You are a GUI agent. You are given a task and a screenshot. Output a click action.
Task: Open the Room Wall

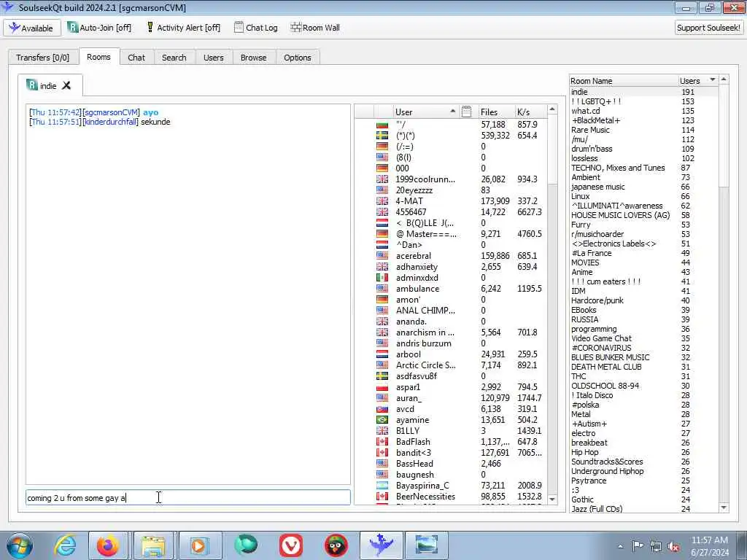coord(315,28)
